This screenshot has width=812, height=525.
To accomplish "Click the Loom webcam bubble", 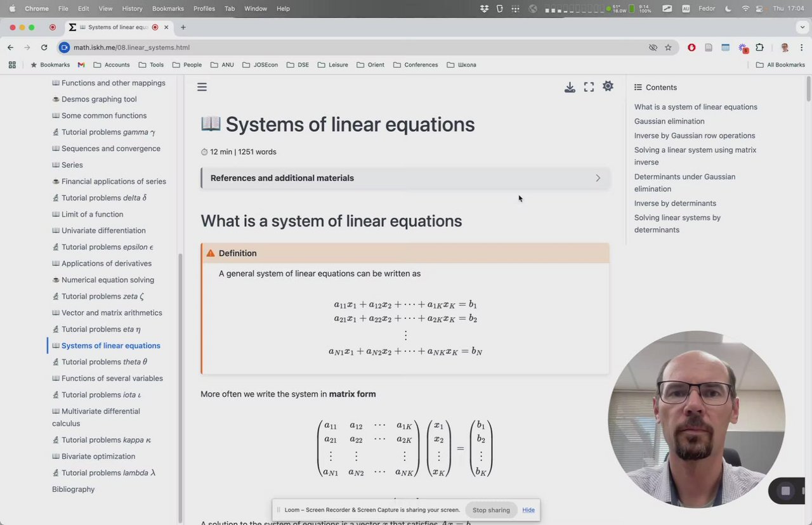I will click(697, 419).
